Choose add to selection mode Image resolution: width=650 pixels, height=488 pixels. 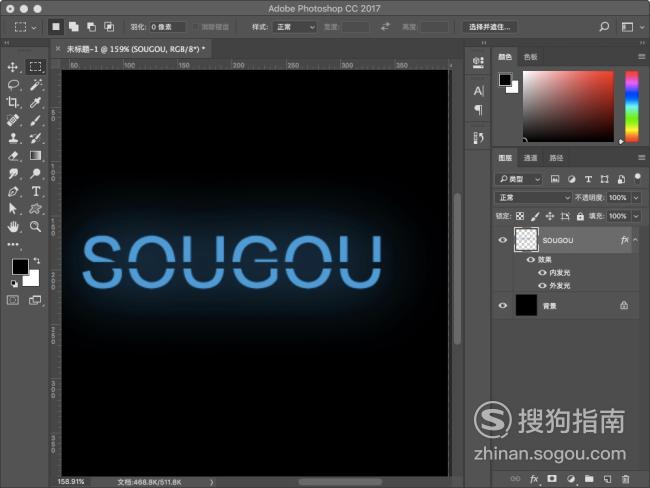pyautogui.click(x=74, y=27)
